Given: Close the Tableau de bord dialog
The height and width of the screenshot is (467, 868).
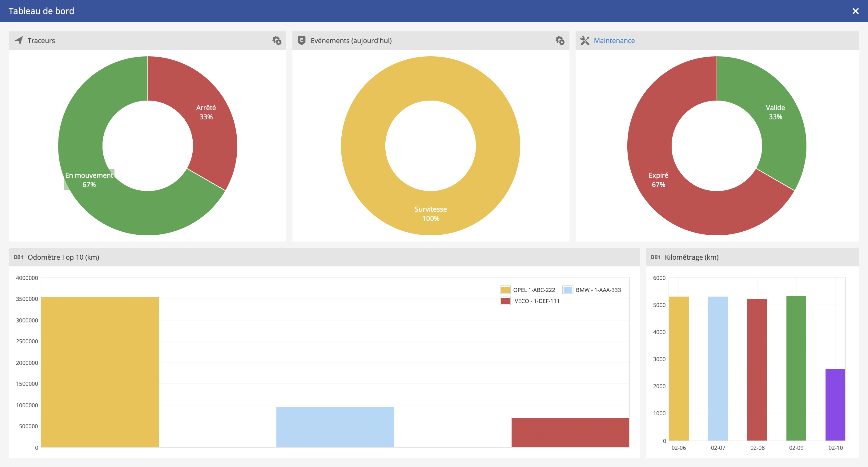Looking at the screenshot, I should coord(855,11).
